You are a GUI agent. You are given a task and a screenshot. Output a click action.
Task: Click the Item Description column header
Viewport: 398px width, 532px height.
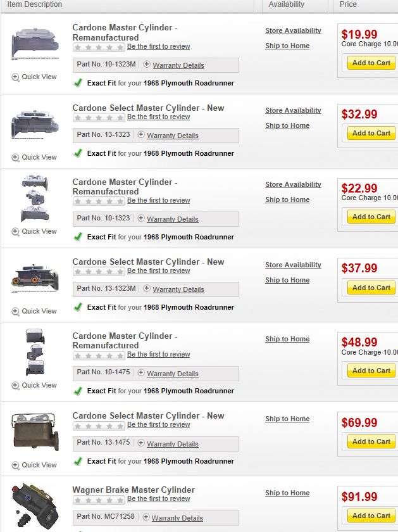[x=35, y=4]
